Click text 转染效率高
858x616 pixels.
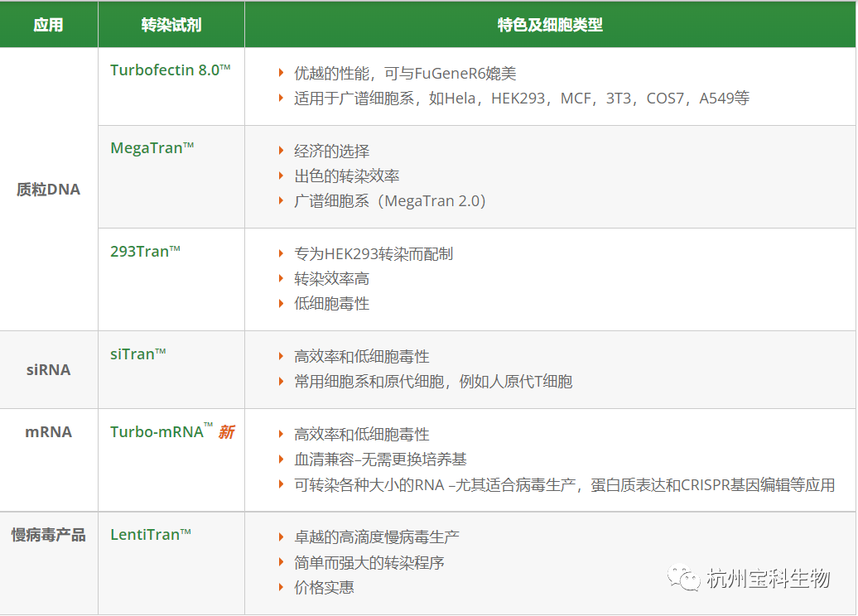pos(331,279)
